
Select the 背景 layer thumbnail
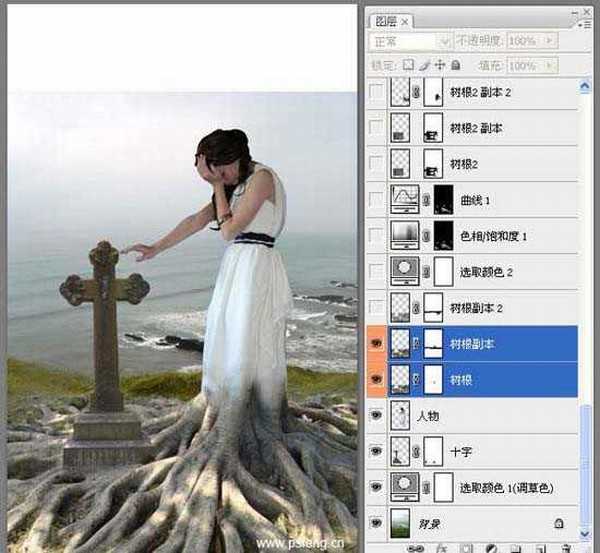tap(400, 523)
